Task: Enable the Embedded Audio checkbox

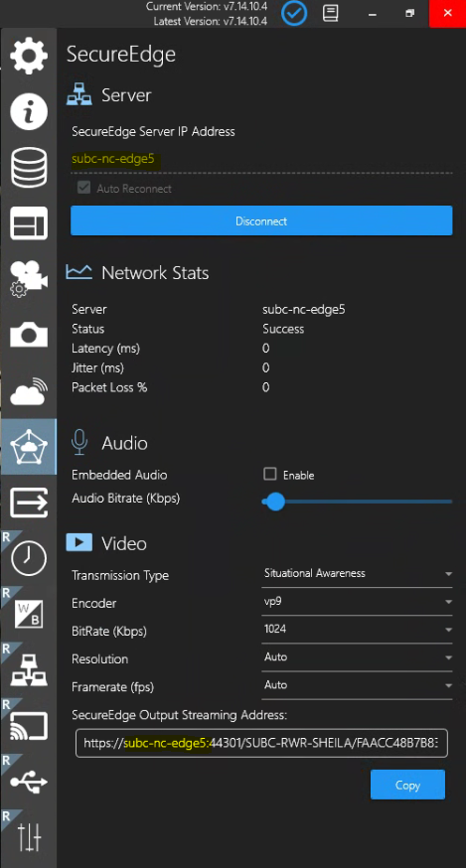Action: coord(270,474)
